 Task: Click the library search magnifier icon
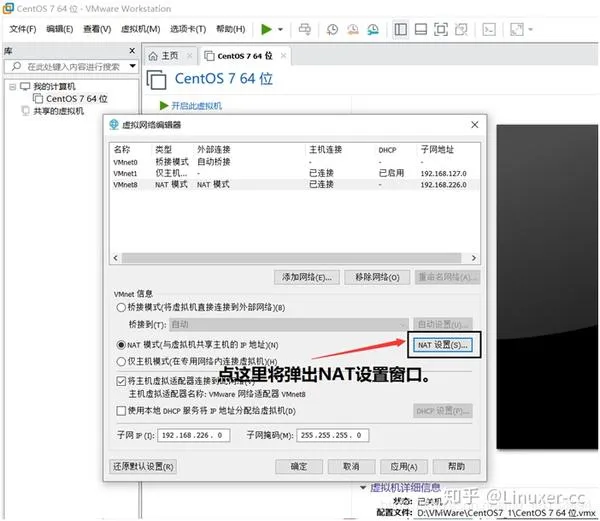coord(17,67)
